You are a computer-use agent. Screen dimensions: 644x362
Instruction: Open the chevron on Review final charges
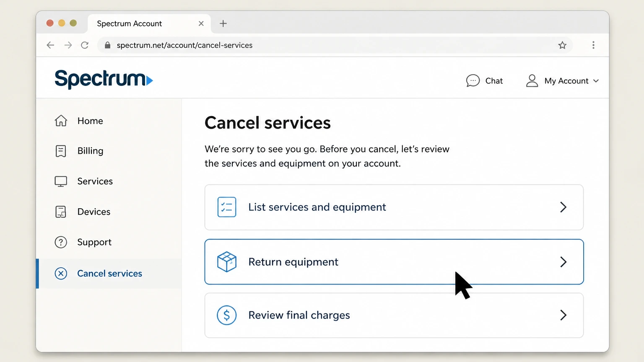(x=563, y=315)
